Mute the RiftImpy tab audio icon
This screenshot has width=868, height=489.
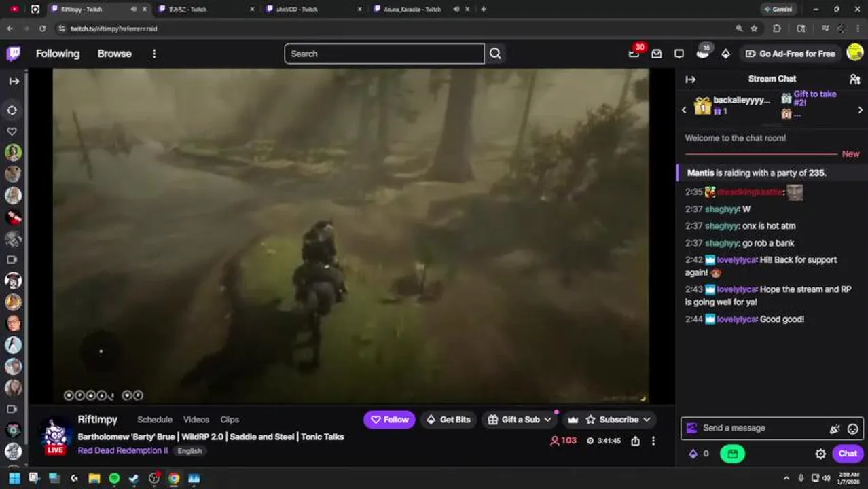133,10
